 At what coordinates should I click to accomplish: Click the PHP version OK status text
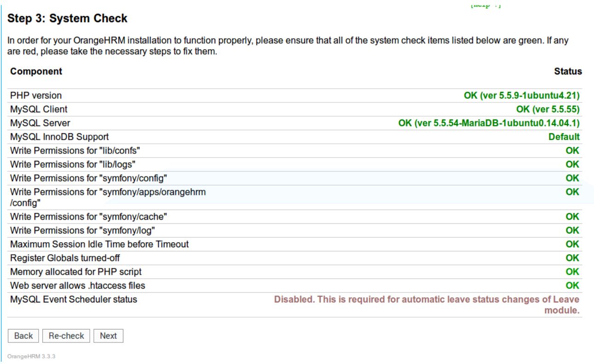[x=521, y=96]
